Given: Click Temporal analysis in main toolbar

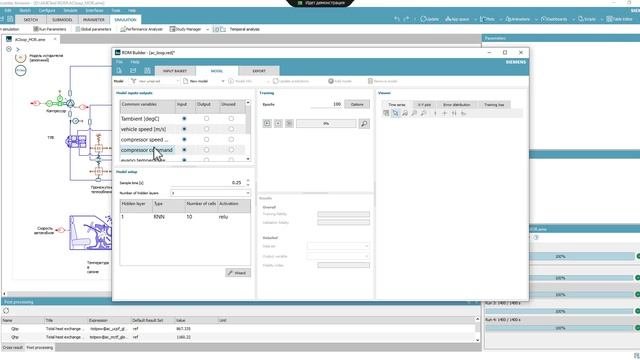Looking at the screenshot, I should (244, 29).
